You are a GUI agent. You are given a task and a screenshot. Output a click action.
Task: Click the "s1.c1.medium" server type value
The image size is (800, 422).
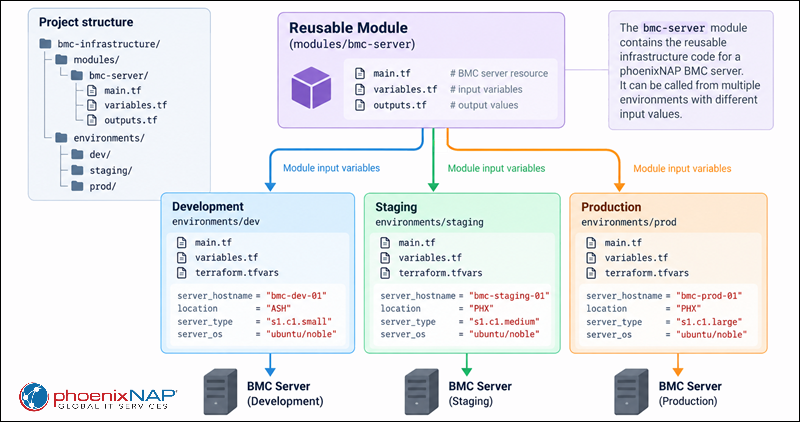pyautogui.click(x=505, y=321)
